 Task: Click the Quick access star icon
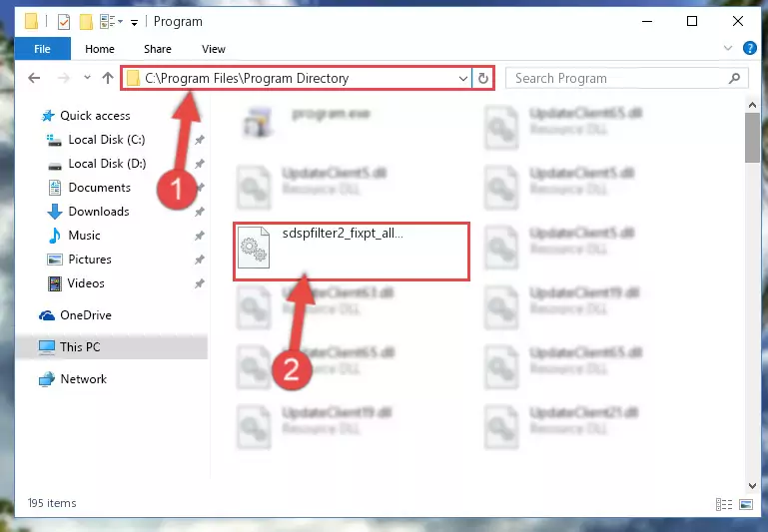tap(48, 116)
